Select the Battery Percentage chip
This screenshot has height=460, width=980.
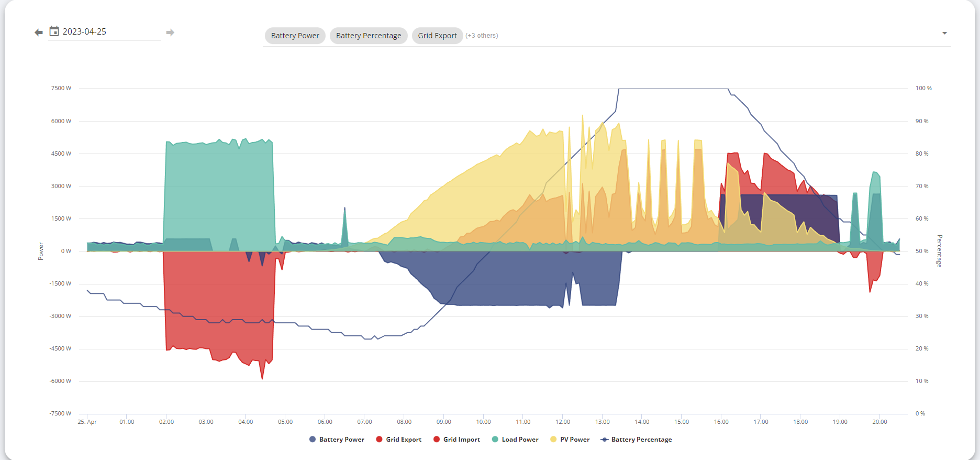tap(369, 36)
